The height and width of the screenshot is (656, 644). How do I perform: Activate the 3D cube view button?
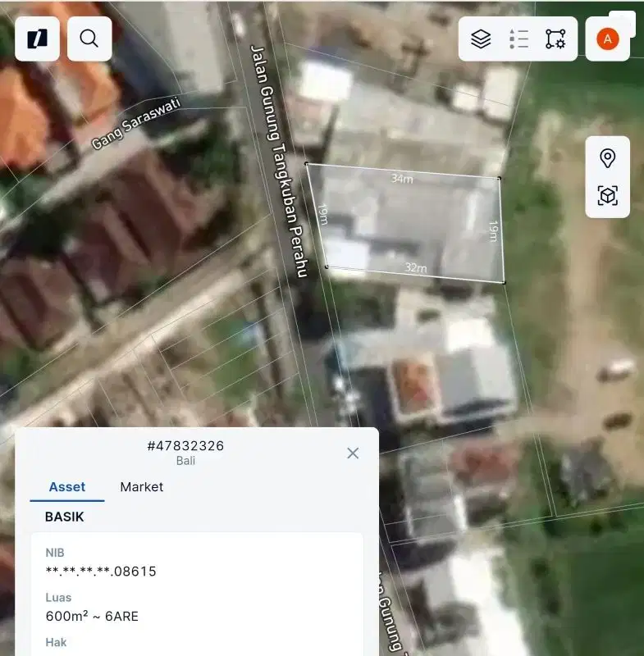coord(607,196)
